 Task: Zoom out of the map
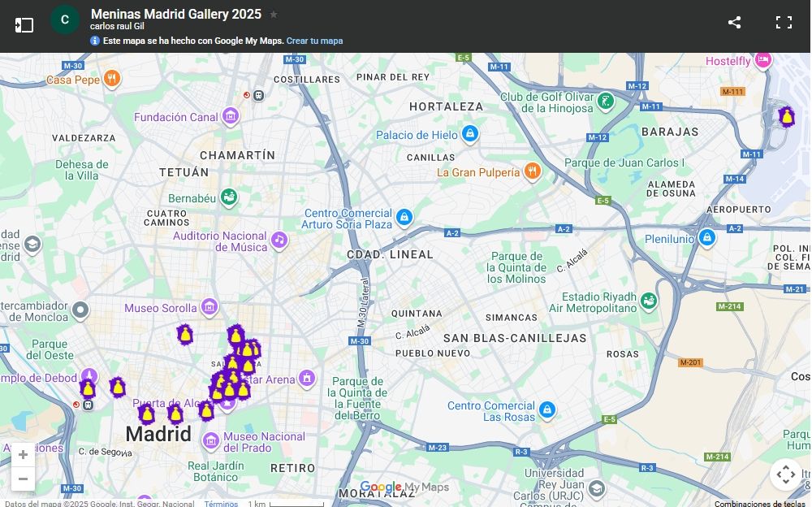23,479
